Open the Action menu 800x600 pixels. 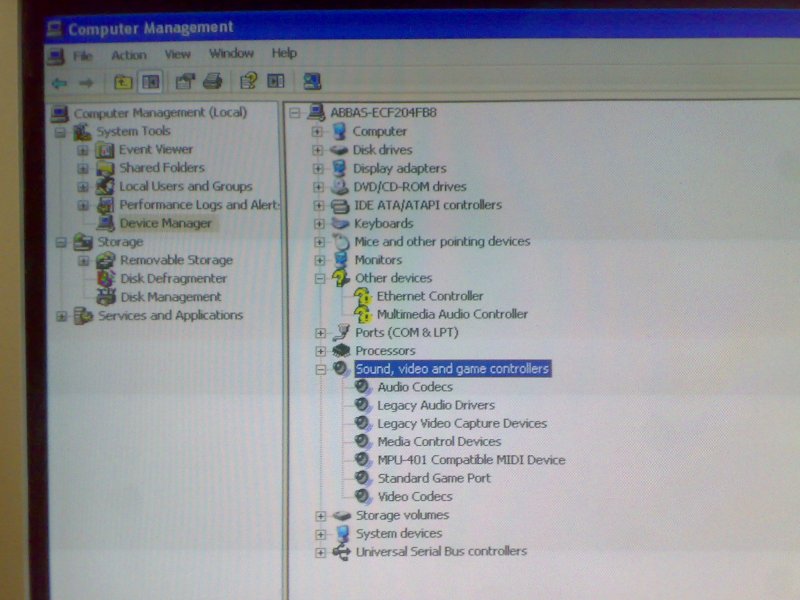[129, 55]
